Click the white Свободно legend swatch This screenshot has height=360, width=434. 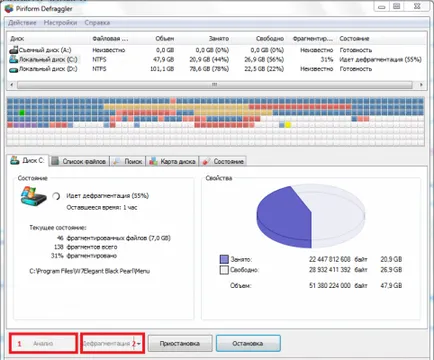[x=224, y=270]
